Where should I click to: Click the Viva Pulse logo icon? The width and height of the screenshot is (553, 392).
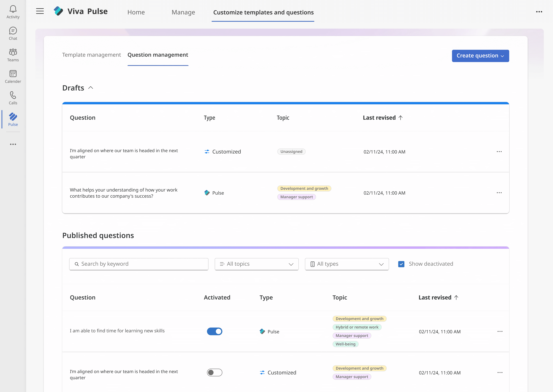click(58, 11)
